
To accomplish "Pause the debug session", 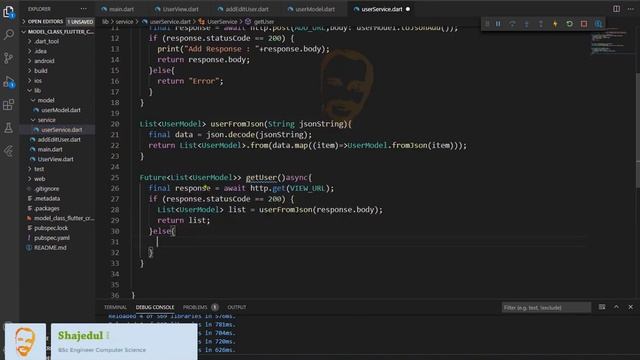I will [498, 24].
